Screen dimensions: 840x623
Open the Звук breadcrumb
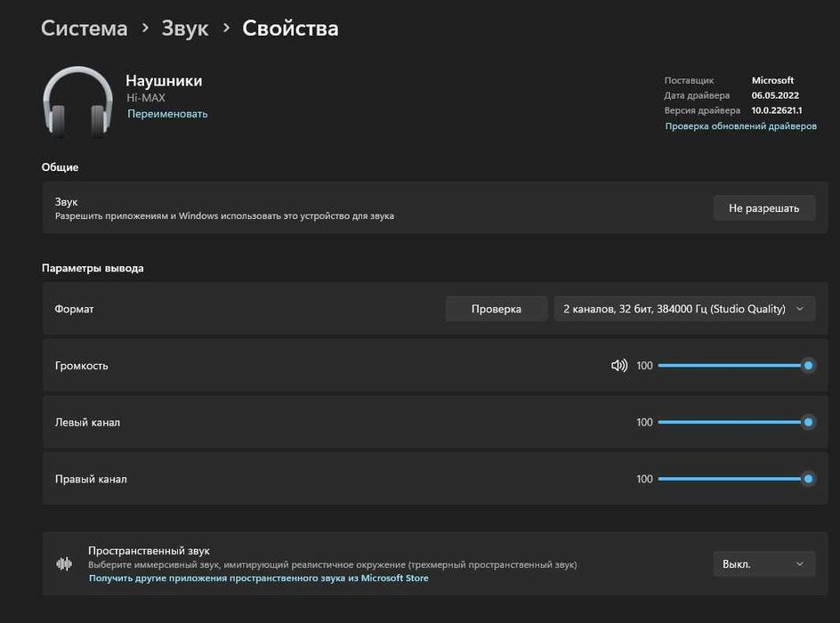tap(185, 28)
